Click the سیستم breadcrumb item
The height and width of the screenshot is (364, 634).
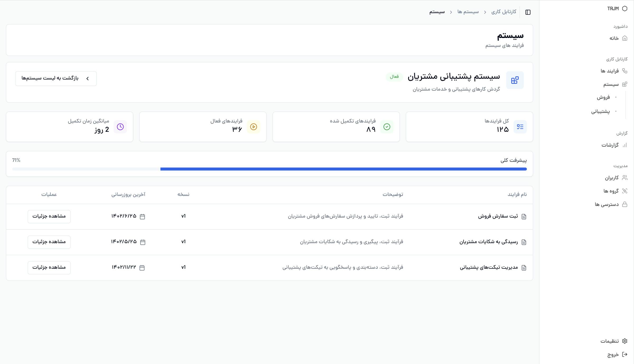pyautogui.click(x=437, y=12)
